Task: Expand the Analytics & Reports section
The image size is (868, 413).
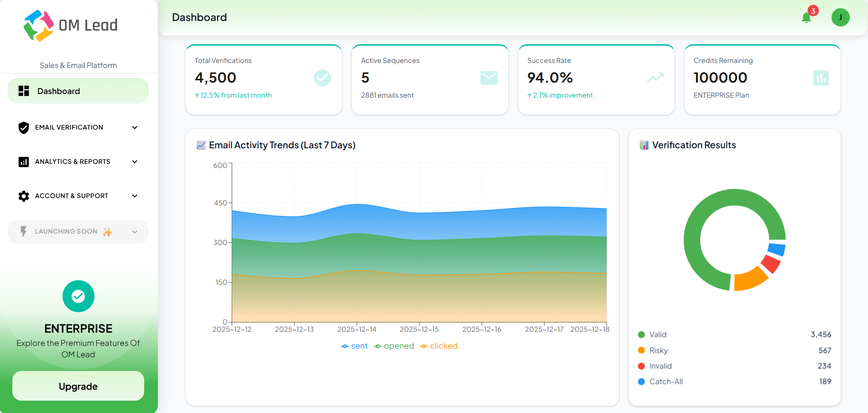Action: tap(135, 162)
